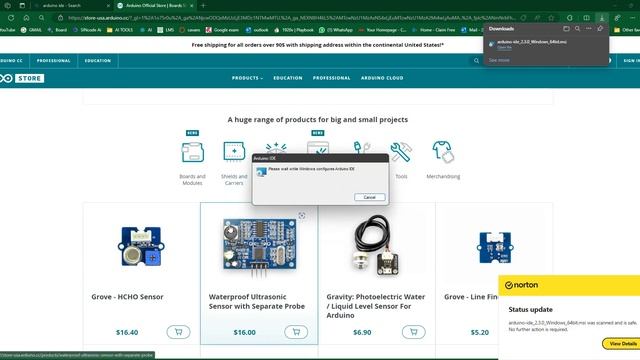Click the Grove Line Finder product image
The width and height of the screenshot is (640, 360).
tap(495, 247)
